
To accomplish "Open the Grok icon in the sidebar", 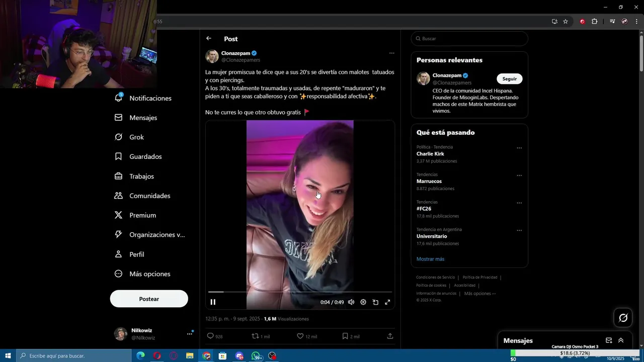I will pos(118,137).
